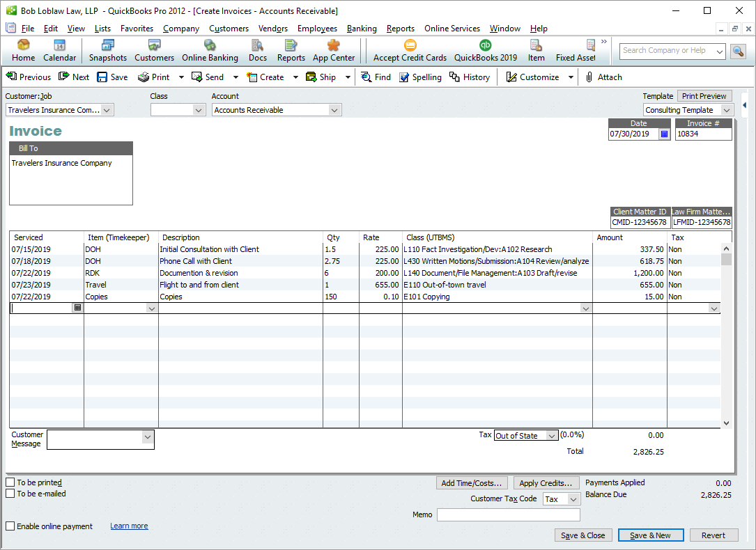Screen dimensions: 756x550
Task: Open the Send dropdown arrow
Action: 236,77
